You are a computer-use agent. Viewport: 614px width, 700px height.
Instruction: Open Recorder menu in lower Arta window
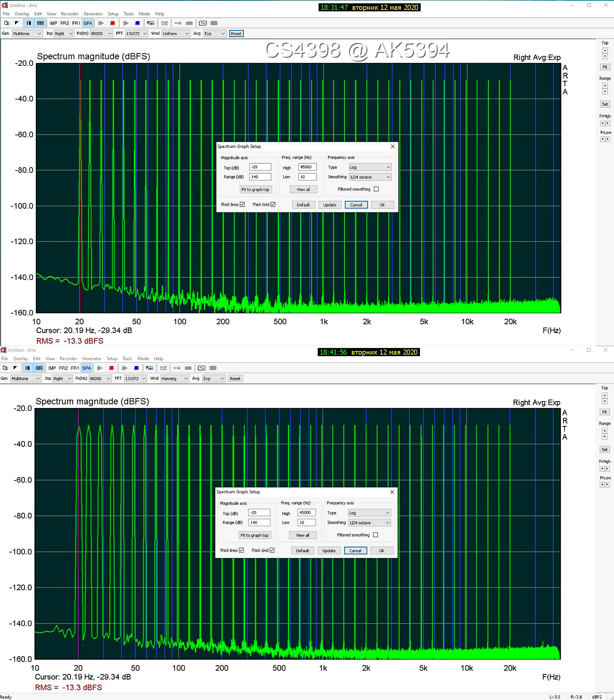click(68, 359)
